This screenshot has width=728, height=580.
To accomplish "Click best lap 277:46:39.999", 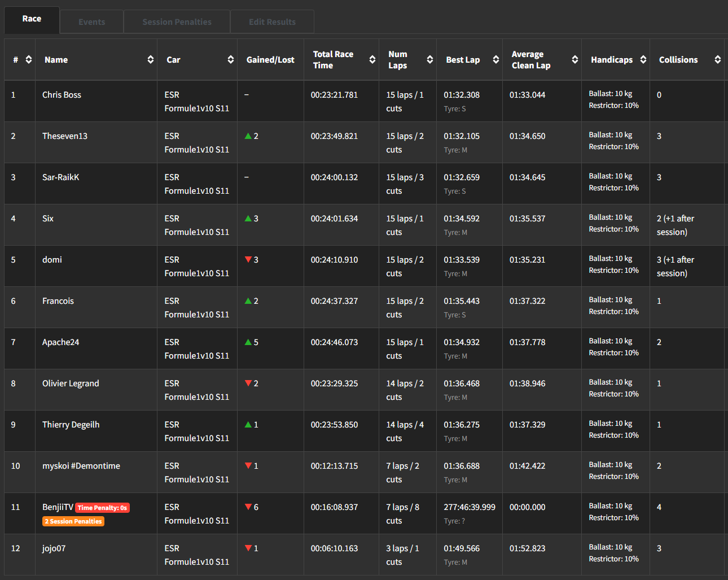I will click(470, 507).
